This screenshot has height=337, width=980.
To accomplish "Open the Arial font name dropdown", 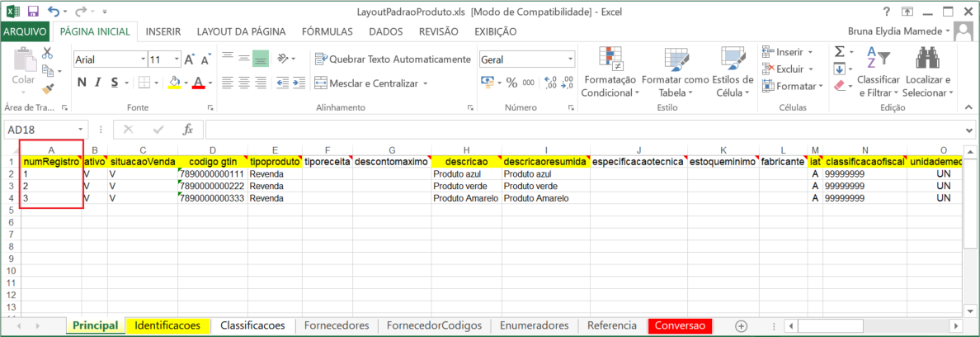I will click(x=142, y=60).
